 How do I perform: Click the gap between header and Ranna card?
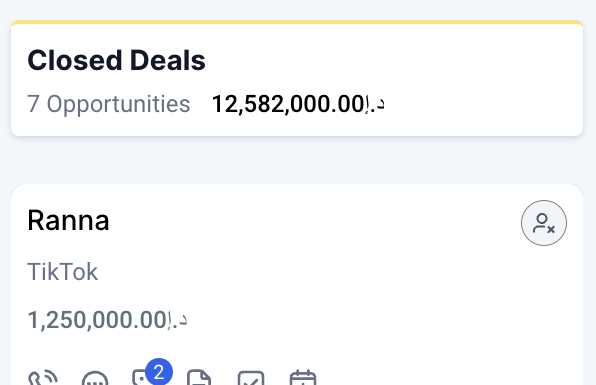coord(297,160)
